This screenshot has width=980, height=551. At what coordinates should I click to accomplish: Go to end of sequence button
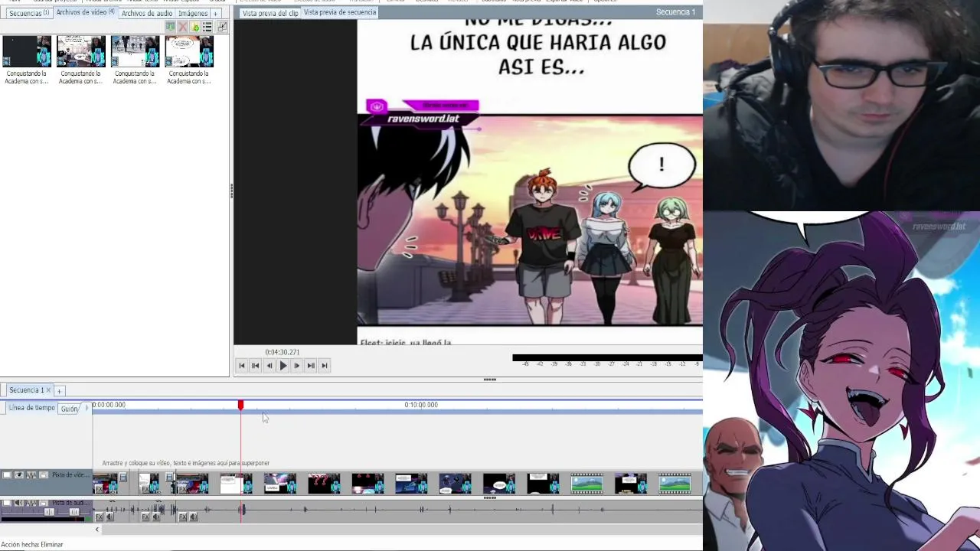325,366
